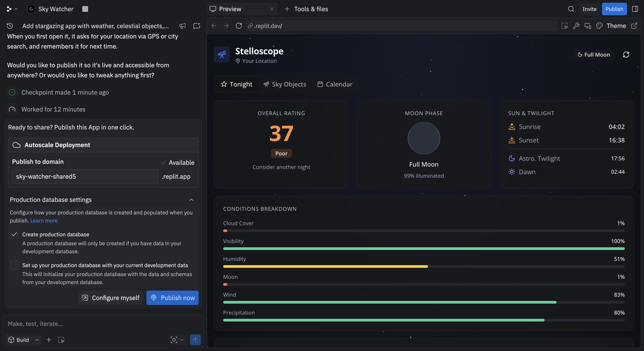
Task: Switch to the Sky Objects tab
Action: tap(285, 84)
